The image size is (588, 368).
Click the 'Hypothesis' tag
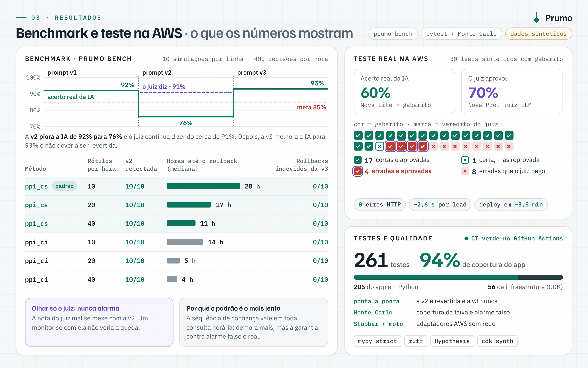pyautogui.click(x=452, y=341)
